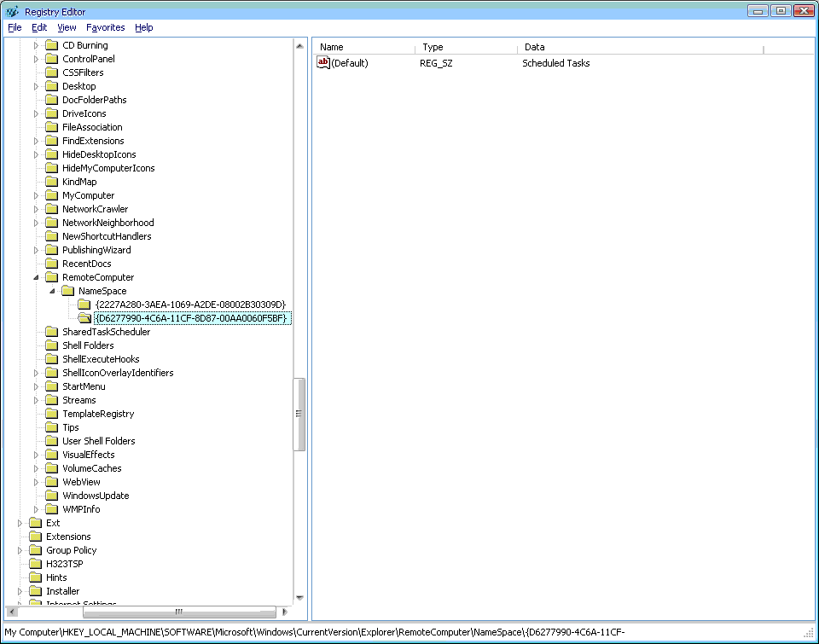Click the Installer folder icon

35,591
